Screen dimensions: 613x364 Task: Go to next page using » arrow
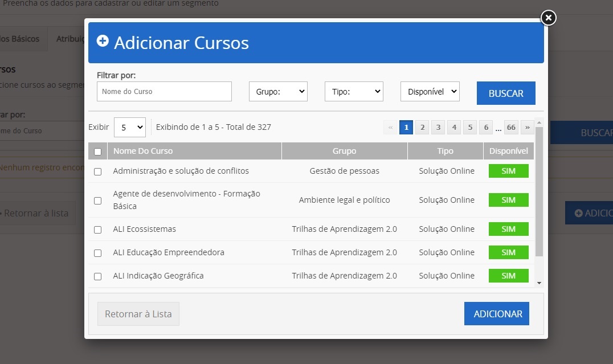point(527,127)
